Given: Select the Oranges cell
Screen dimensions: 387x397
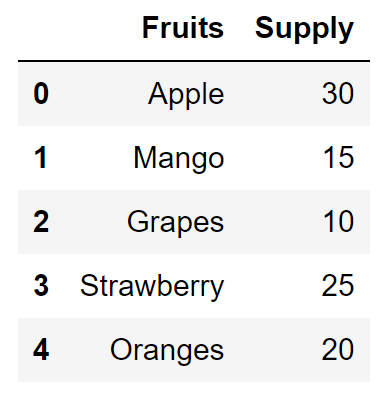Looking at the screenshot, I should click(x=167, y=351).
